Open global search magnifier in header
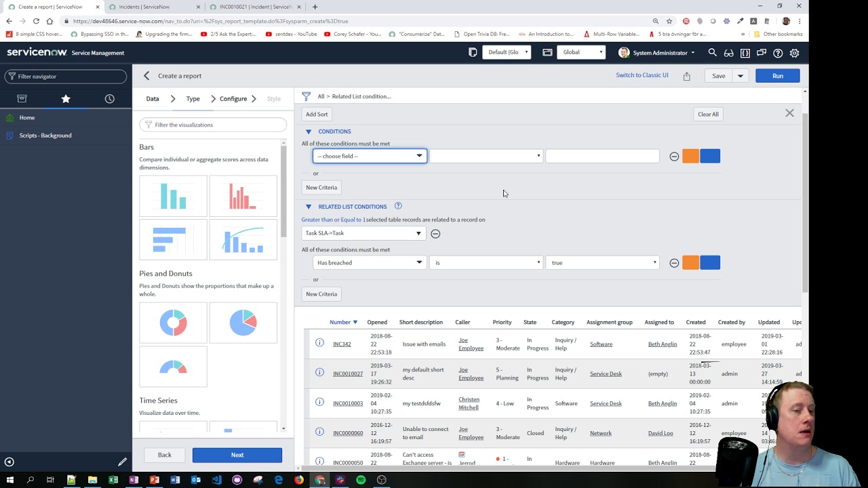This screenshot has height=488, width=868. 712,52
